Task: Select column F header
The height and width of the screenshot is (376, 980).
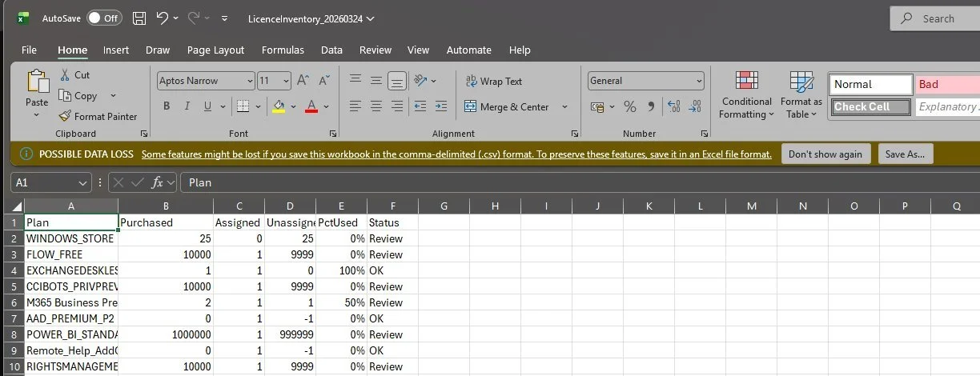Action: tap(392, 206)
